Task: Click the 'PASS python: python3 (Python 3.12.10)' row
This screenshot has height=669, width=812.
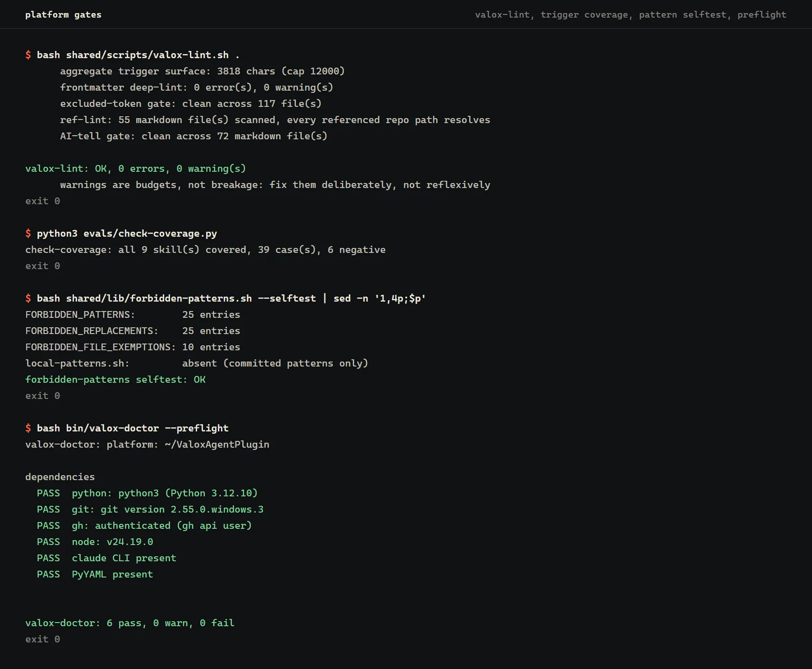Action: coord(147,493)
